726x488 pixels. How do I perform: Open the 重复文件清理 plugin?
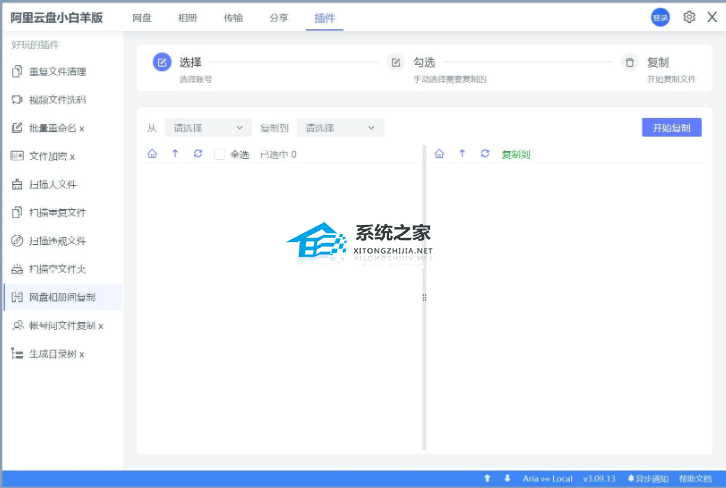62,71
